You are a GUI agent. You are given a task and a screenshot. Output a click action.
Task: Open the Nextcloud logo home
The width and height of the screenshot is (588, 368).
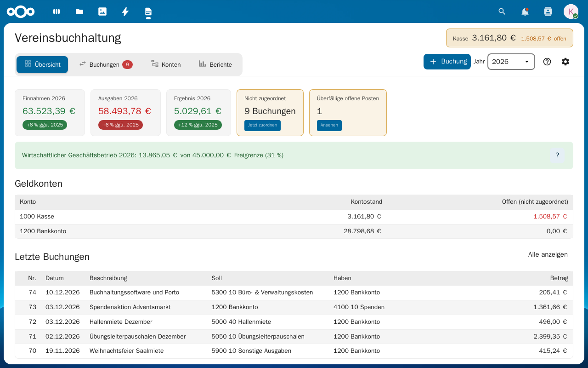coord(21,11)
